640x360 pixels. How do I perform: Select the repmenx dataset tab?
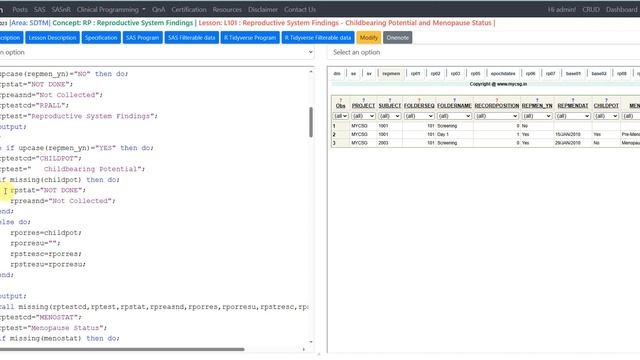coord(391,73)
